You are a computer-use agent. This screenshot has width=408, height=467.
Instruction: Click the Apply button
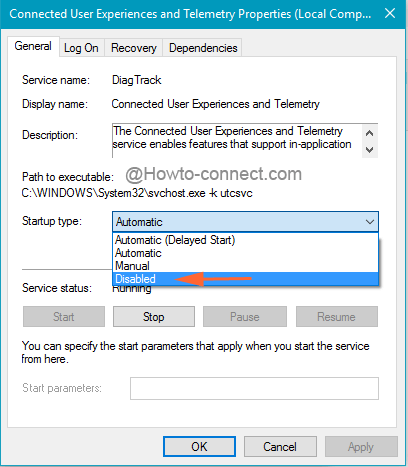pos(361,447)
